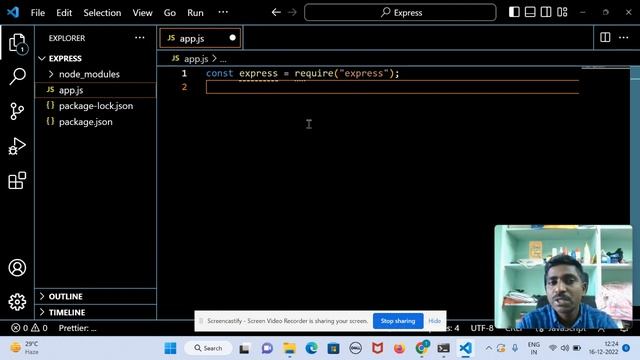Open the Chat app on taskbar
The width and height of the screenshot is (640, 360).
pos(267,349)
